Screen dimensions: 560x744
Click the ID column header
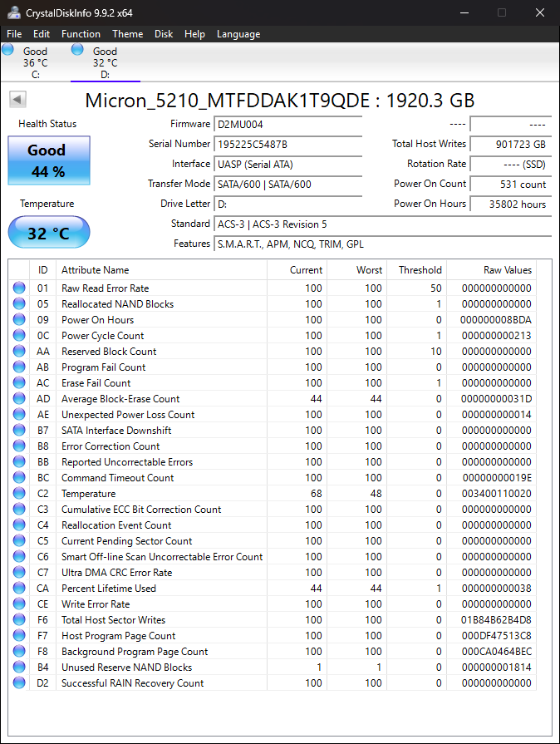42,270
